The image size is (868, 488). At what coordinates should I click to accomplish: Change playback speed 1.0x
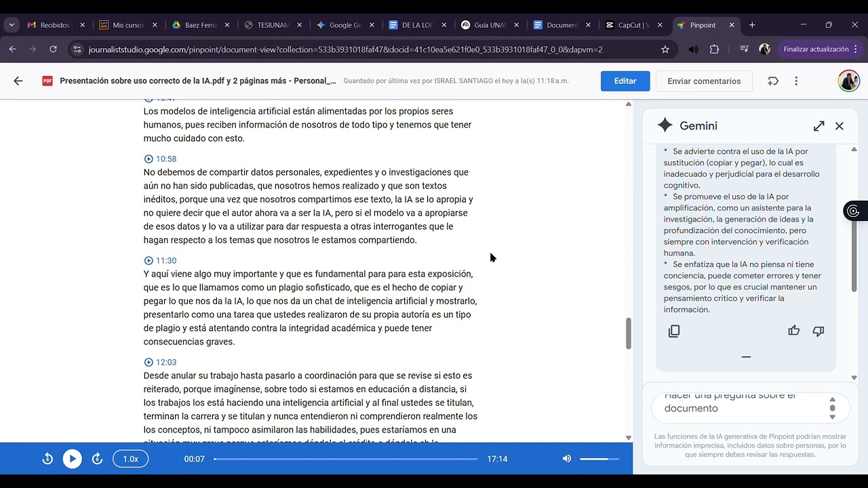(130, 459)
